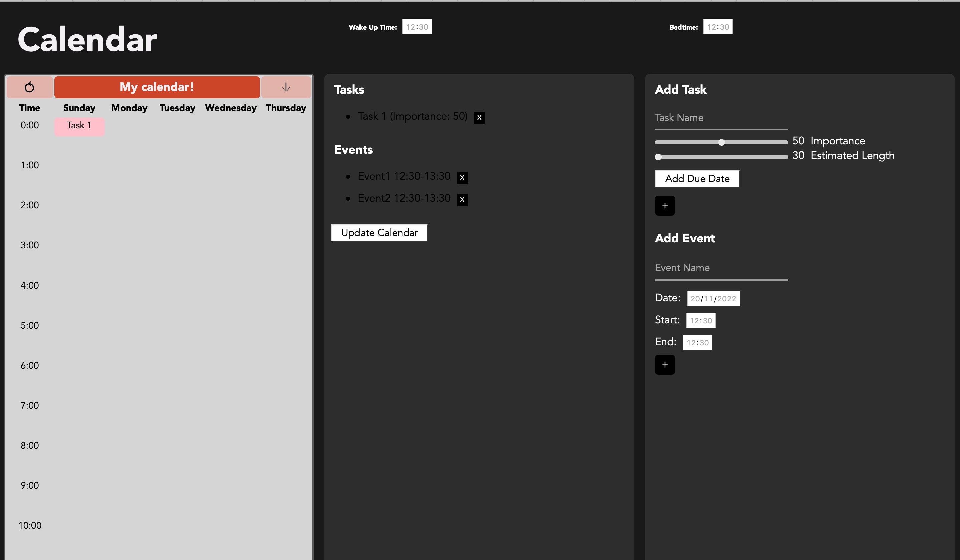Focus the Task Name input field
The width and height of the screenshot is (960, 560).
pyautogui.click(x=721, y=118)
